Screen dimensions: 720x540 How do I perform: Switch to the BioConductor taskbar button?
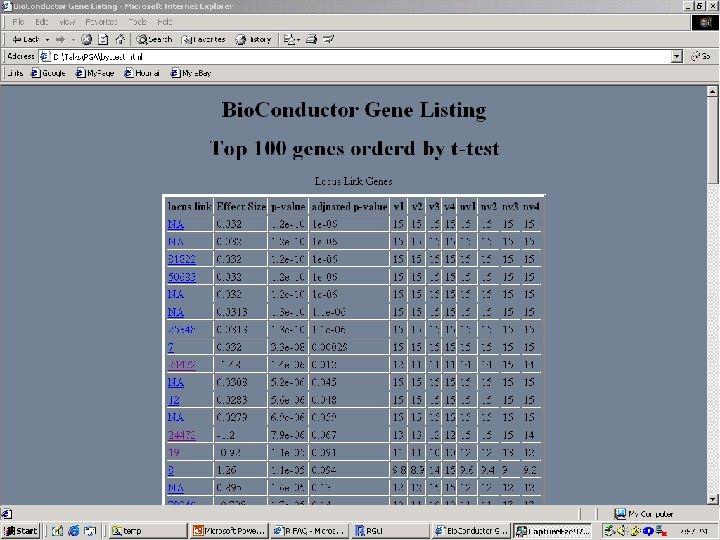472,531
